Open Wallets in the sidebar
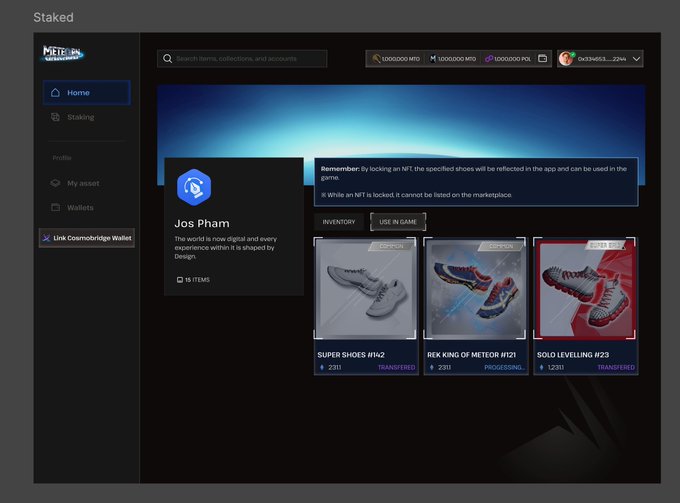 point(79,207)
